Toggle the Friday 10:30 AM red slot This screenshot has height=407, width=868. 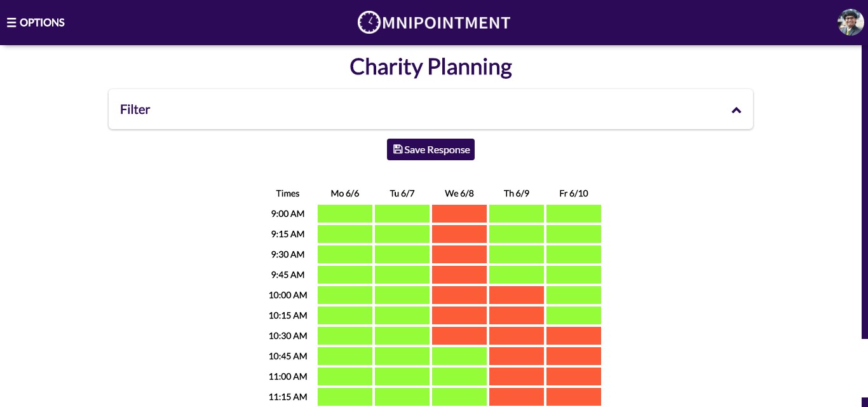click(x=573, y=336)
